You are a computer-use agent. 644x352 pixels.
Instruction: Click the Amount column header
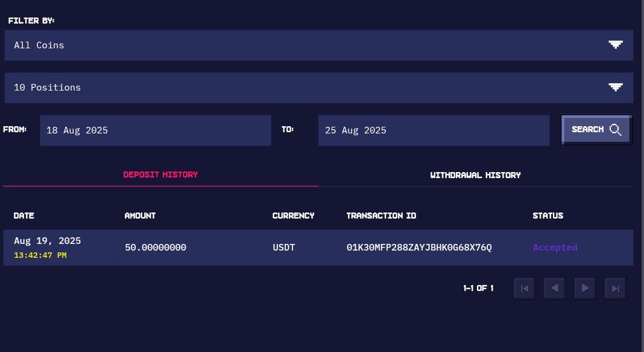coord(140,216)
